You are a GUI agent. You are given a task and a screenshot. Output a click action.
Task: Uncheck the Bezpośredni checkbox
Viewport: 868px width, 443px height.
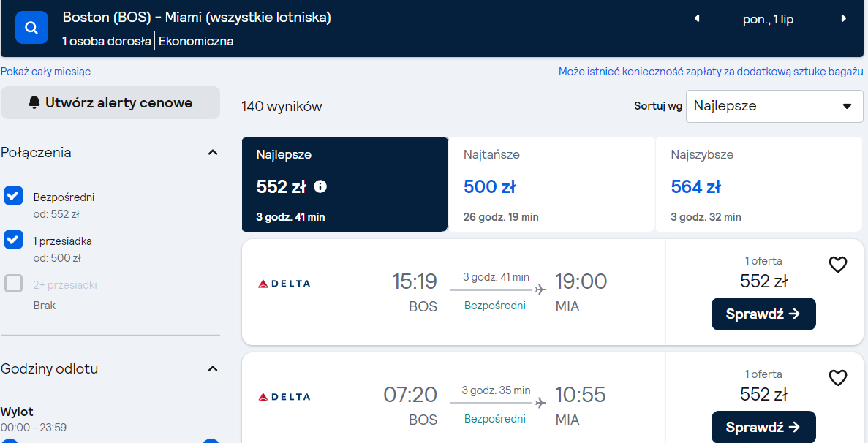13,196
